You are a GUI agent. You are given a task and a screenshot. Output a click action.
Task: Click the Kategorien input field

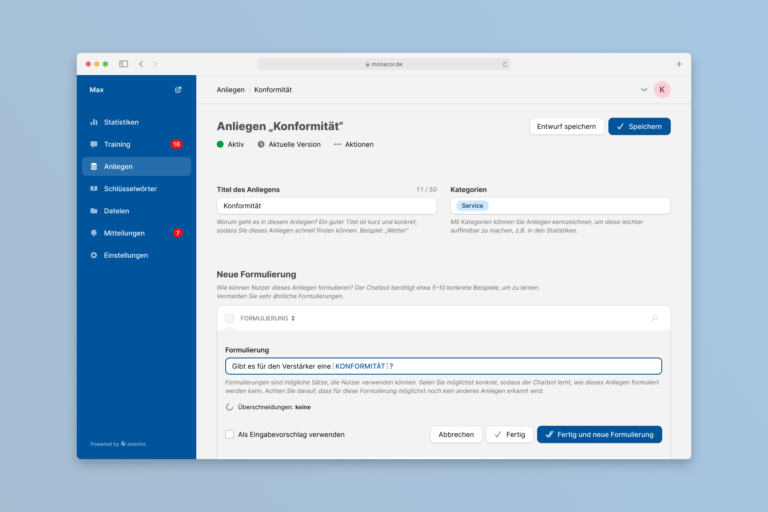[x=560, y=206]
